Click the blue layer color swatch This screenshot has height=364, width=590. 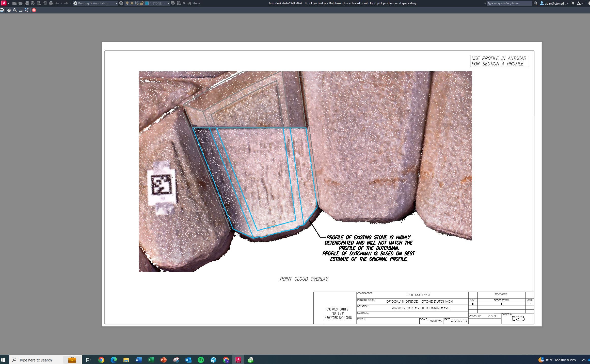[x=147, y=3]
